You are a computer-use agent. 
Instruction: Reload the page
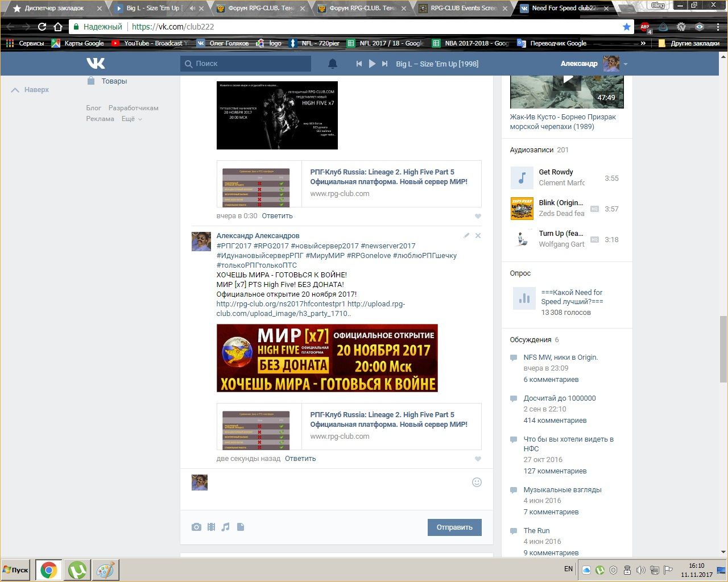tap(42, 27)
